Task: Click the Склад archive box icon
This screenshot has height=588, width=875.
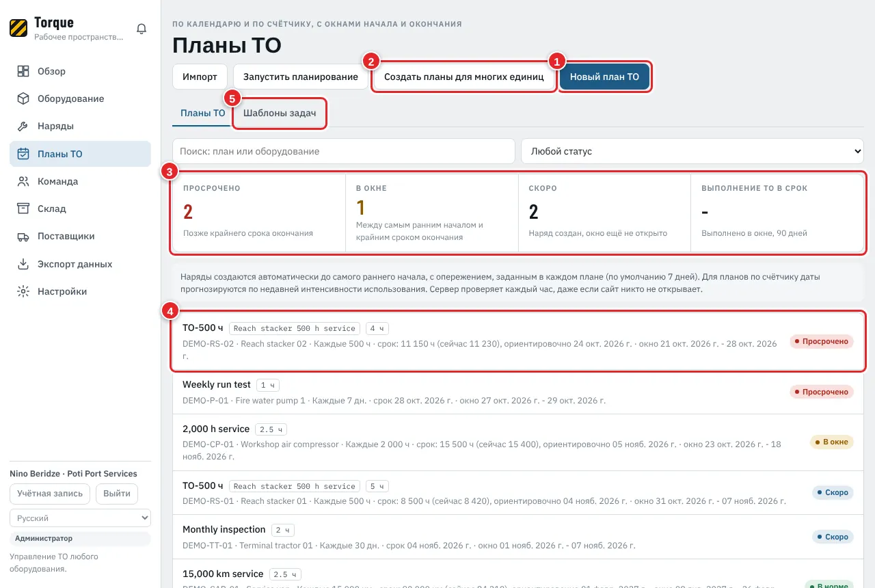Action: 23,209
